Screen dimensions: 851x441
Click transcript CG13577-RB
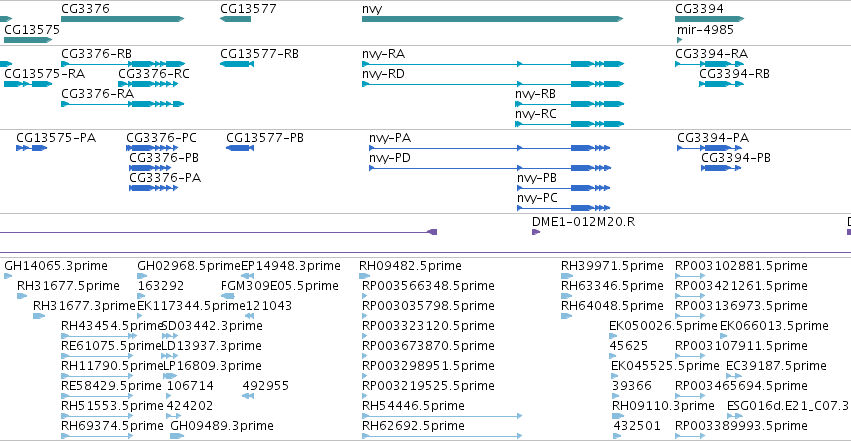(x=237, y=64)
